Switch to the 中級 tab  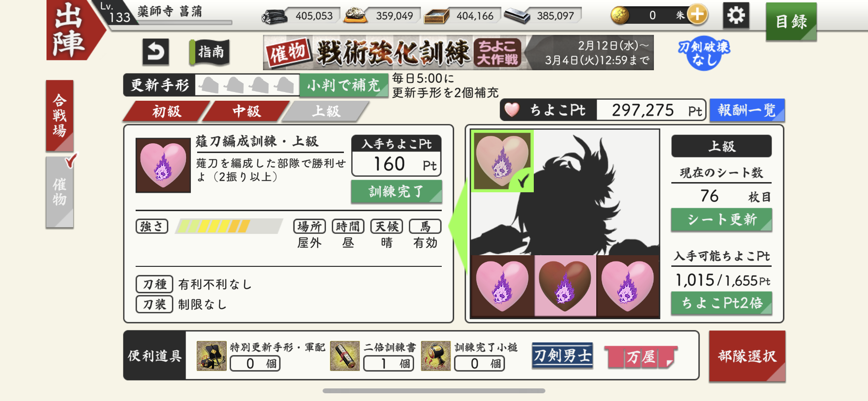click(247, 111)
